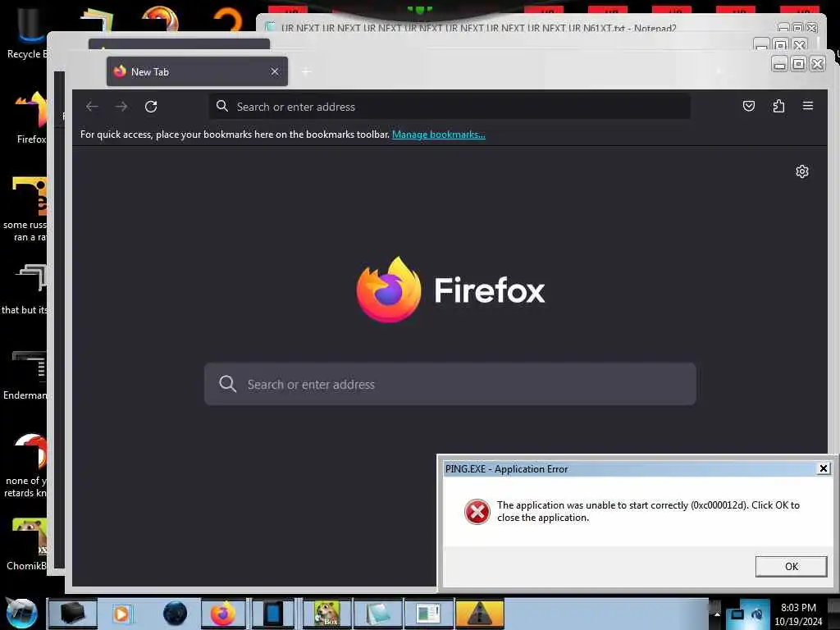
Task: Select the 'some russ' desktop icon
Action: [x=25, y=209]
